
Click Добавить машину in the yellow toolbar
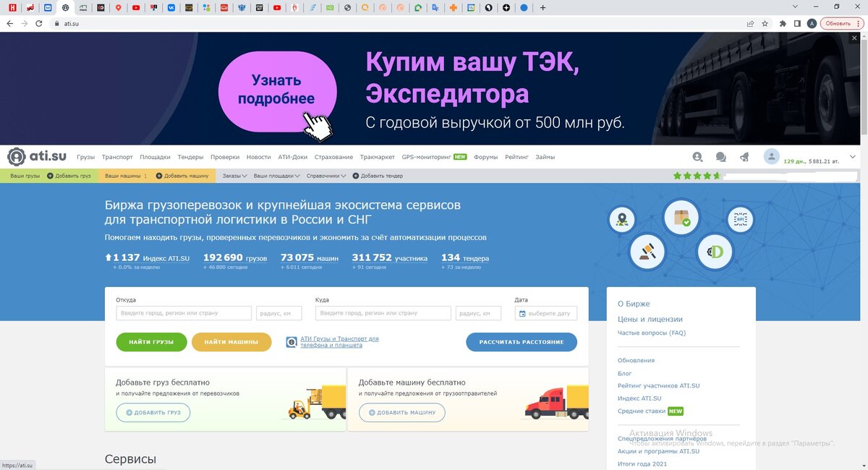click(x=181, y=176)
